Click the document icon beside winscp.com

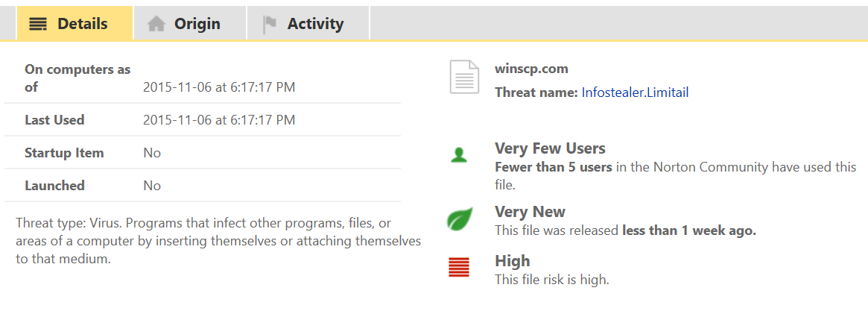(x=464, y=77)
